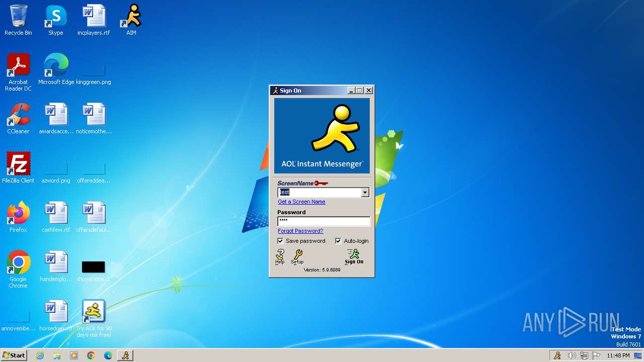Viewport: 644px width, 362px height.
Task: Open the Get a Screen Name link
Action: pos(301,202)
